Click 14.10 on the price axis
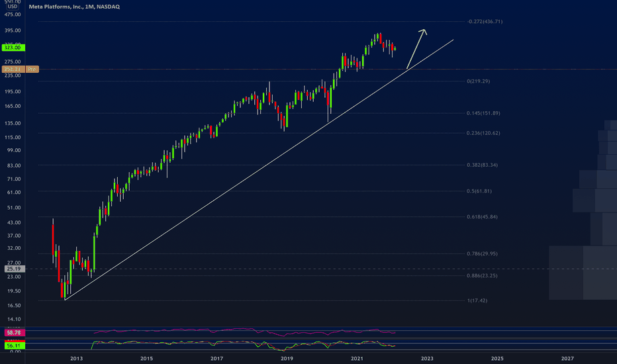617x364 pixels. [x=14, y=319]
